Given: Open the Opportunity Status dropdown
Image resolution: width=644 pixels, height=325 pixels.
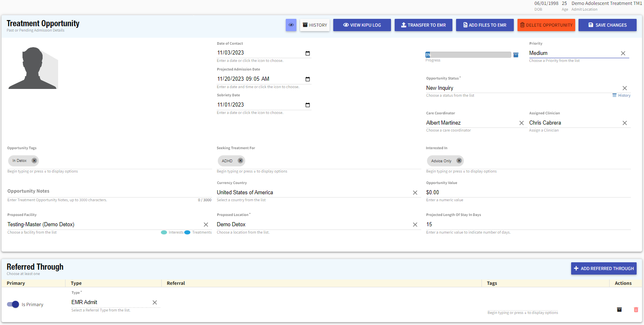Looking at the screenshot, I should 522,88.
